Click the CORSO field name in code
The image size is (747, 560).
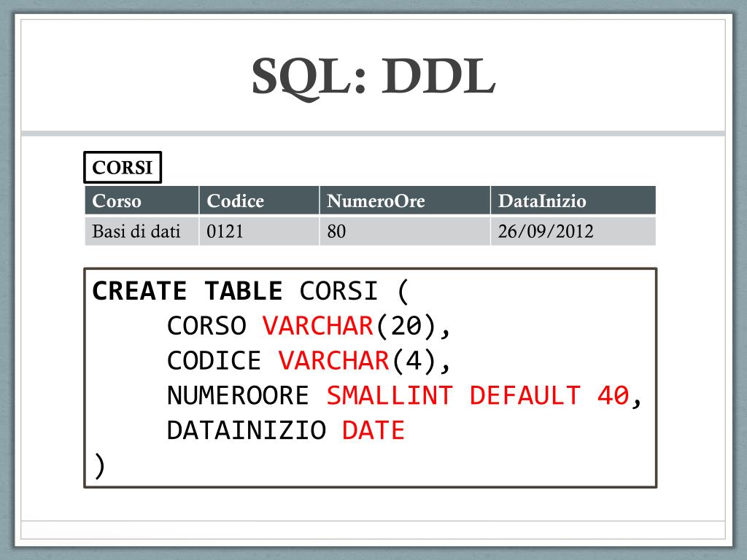pos(206,326)
